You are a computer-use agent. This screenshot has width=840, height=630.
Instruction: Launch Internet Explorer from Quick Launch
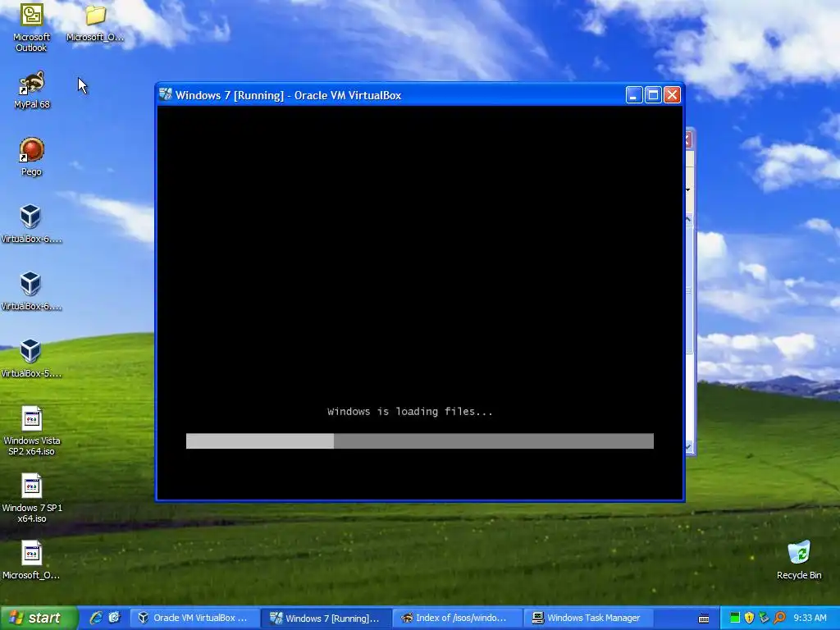point(96,618)
